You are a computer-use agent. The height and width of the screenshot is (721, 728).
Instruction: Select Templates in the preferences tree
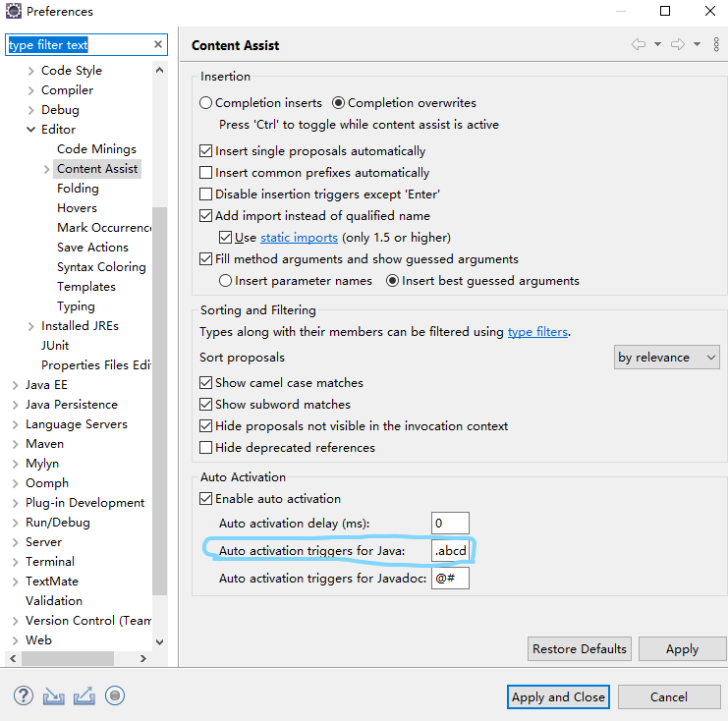pos(86,287)
